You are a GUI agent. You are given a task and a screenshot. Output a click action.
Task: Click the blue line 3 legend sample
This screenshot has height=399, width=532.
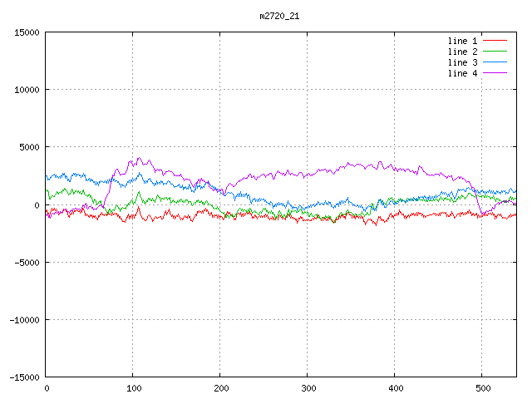pos(495,62)
